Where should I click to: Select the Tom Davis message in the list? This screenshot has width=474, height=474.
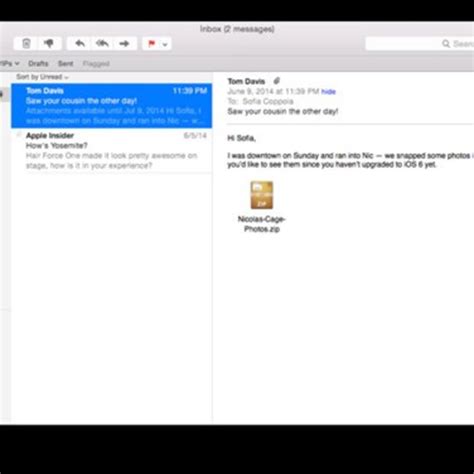click(x=111, y=106)
